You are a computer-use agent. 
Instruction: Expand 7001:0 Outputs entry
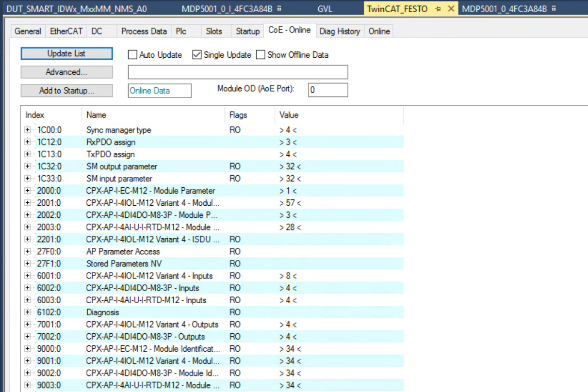point(28,324)
